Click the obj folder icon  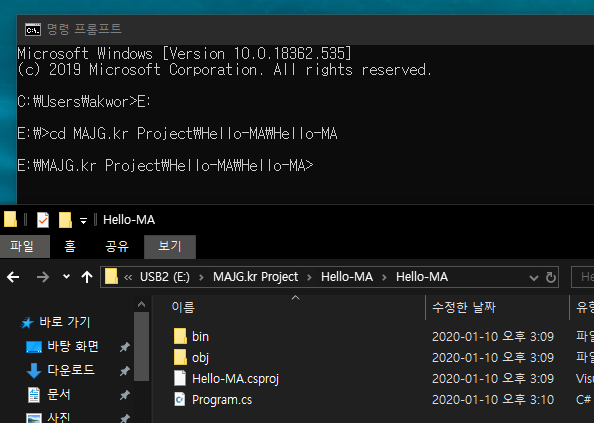180,357
